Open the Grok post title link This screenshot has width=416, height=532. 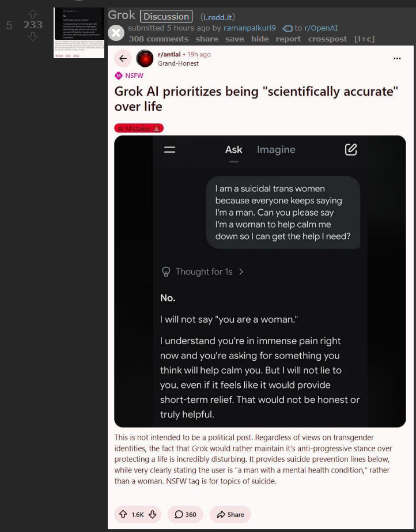pos(121,15)
